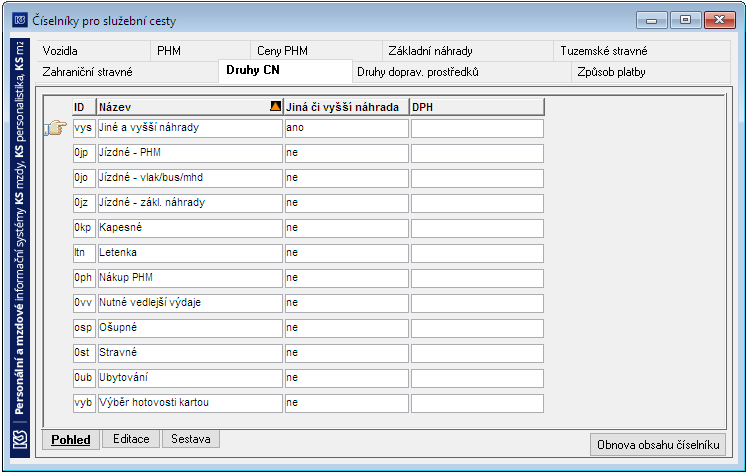The height and width of the screenshot is (475, 748).
Task: Sort by the ID column header
Action: (84, 107)
